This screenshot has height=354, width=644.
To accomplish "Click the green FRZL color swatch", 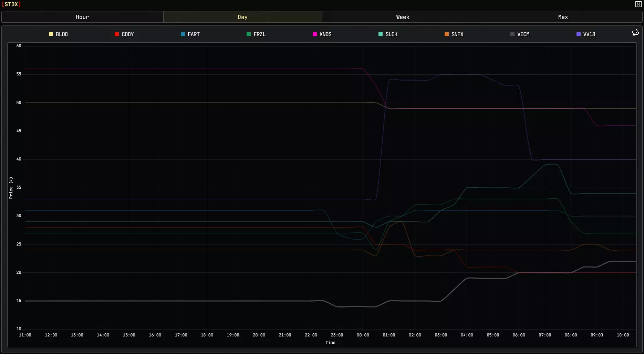I will (x=249, y=34).
